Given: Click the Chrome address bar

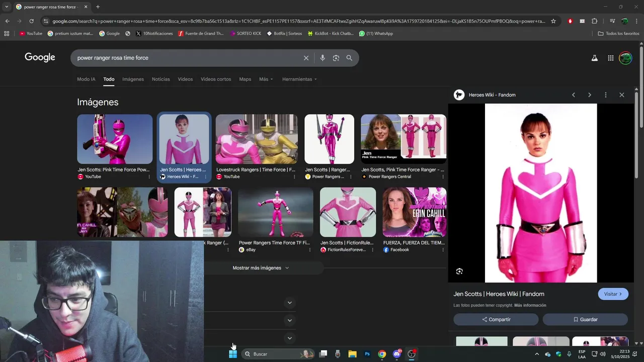Looking at the screenshot, I should click(x=298, y=21).
